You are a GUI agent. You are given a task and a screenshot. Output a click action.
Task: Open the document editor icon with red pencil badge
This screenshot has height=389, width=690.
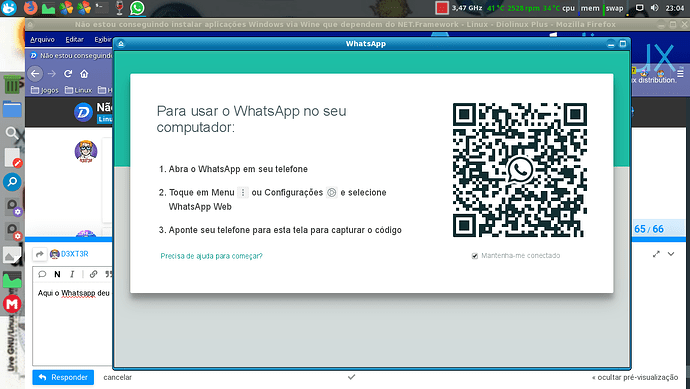click(x=13, y=158)
